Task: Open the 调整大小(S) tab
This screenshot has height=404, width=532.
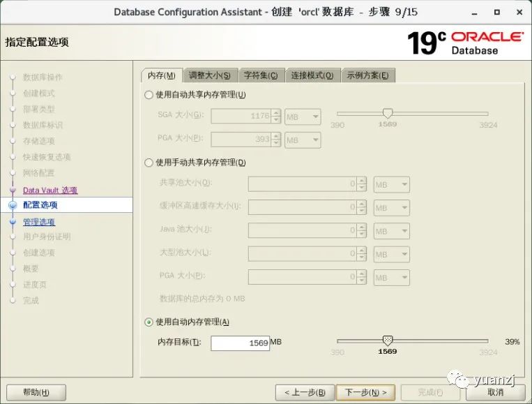Action: coord(209,75)
